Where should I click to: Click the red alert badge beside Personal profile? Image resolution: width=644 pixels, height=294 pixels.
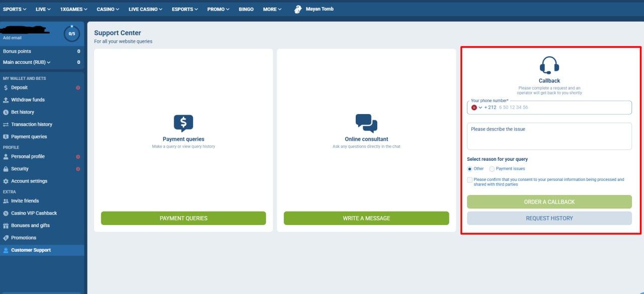pyautogui.click(x=78, y=157)
